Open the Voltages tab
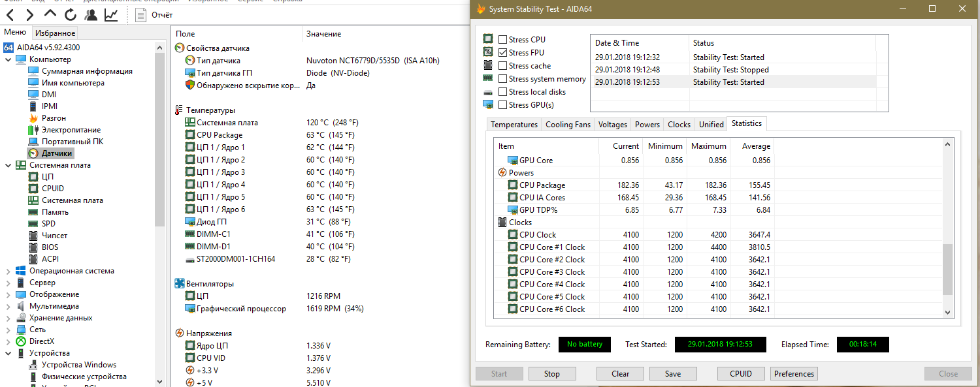The image size is (980, 387). [x=613, y=125]
